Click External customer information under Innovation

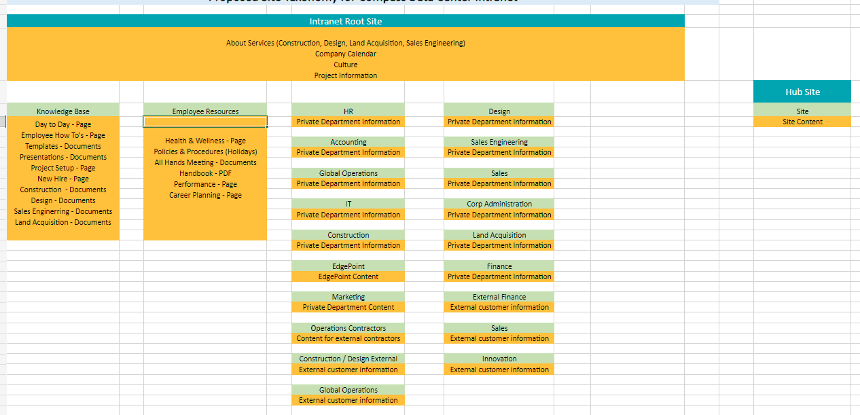499,370
